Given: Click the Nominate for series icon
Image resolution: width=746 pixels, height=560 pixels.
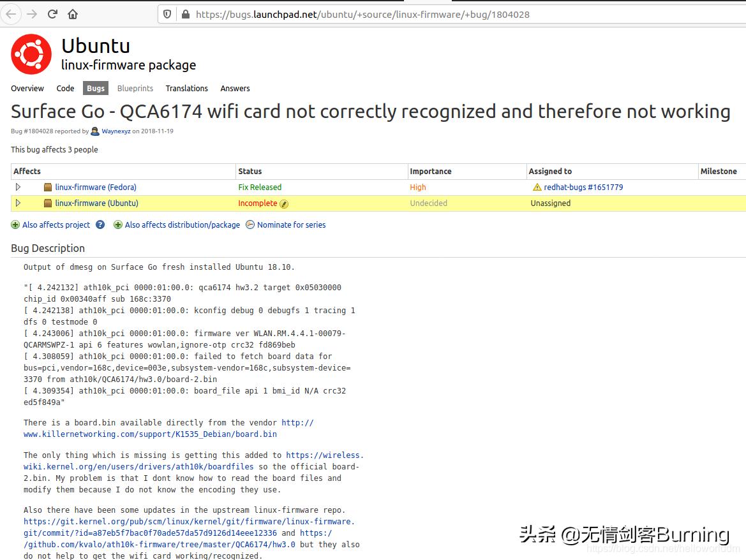Looking at the screenshot, I should [x=250, y=225].
